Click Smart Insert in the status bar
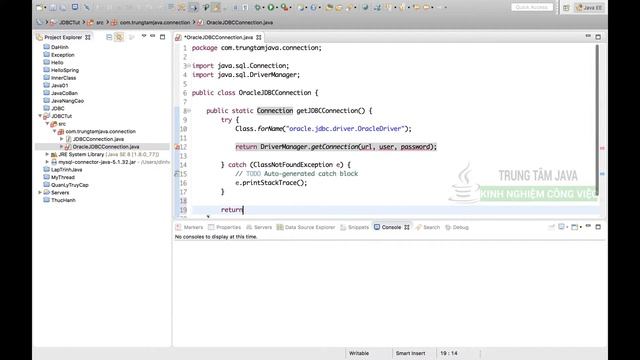Screen dimensions: 640x360 [410, 353]
